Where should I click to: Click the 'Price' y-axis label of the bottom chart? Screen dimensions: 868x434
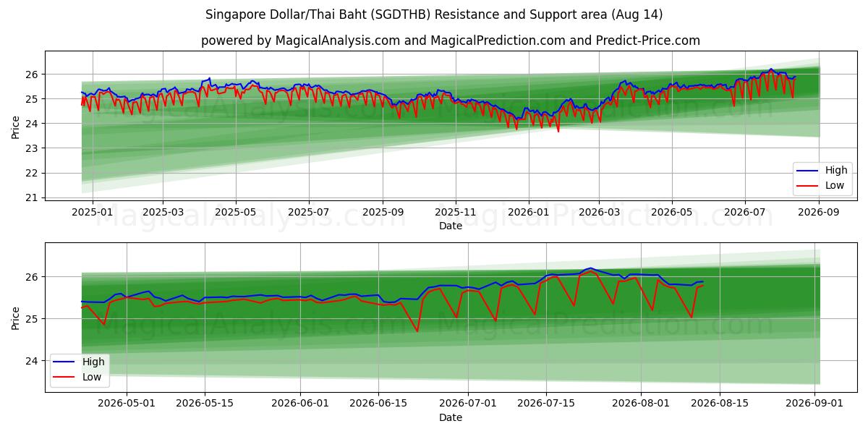[x=16, y=318]
